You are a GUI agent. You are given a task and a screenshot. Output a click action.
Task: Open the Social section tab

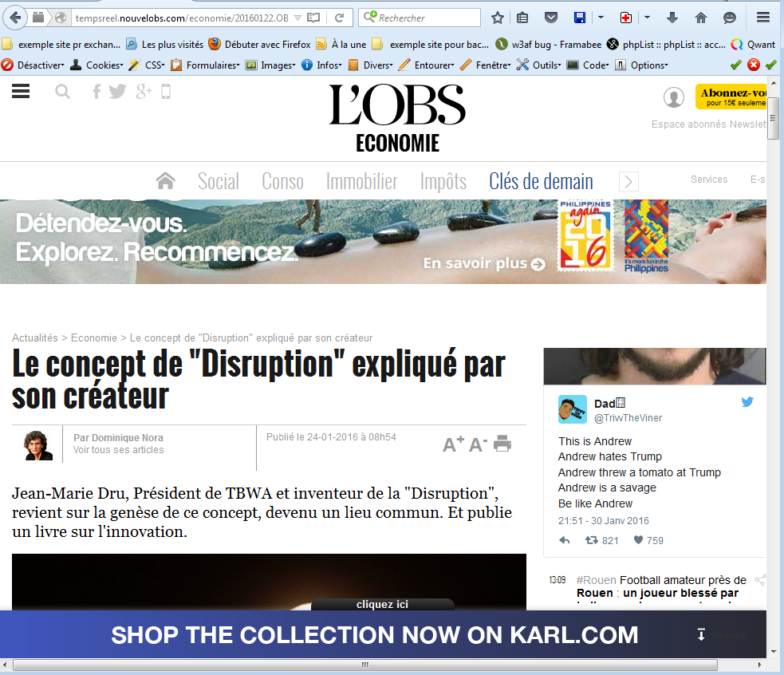[219, 181]
